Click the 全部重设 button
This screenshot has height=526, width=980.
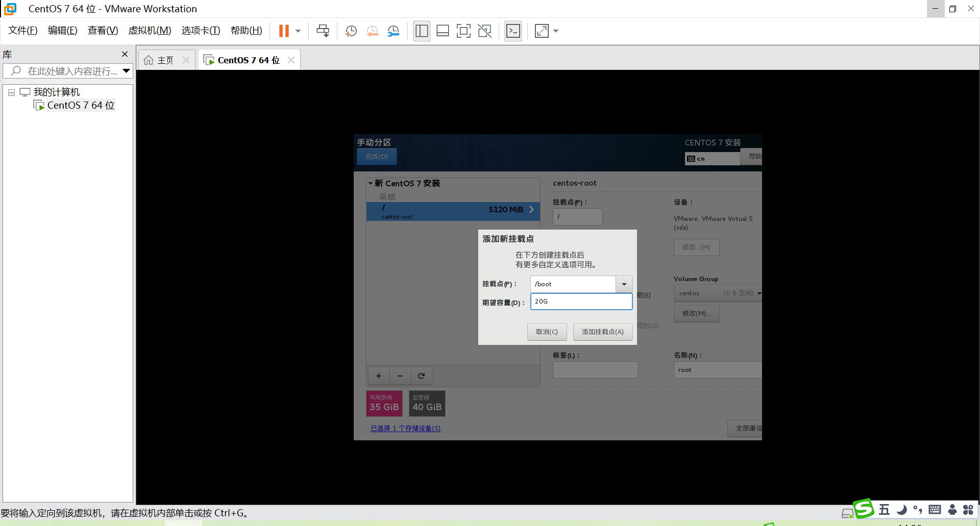[x=745, y=429]
